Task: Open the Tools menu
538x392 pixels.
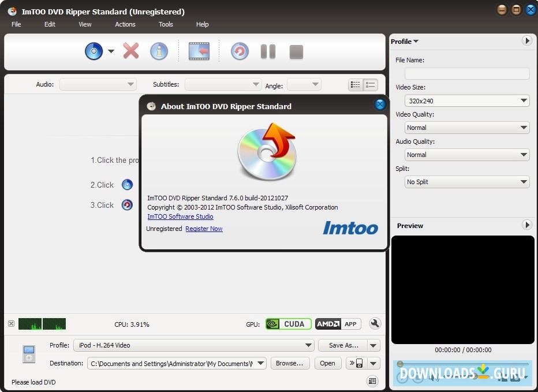Action: tap(166, 24)
